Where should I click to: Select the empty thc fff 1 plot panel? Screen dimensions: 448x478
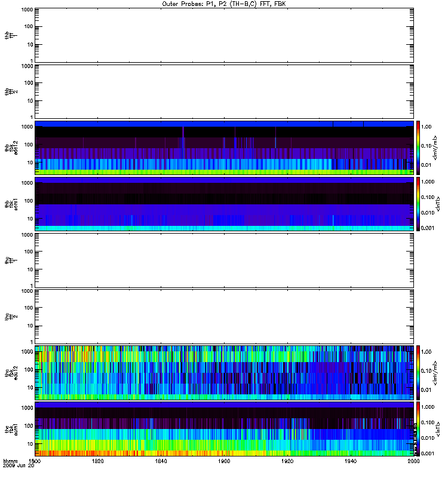tap(225, 261)
